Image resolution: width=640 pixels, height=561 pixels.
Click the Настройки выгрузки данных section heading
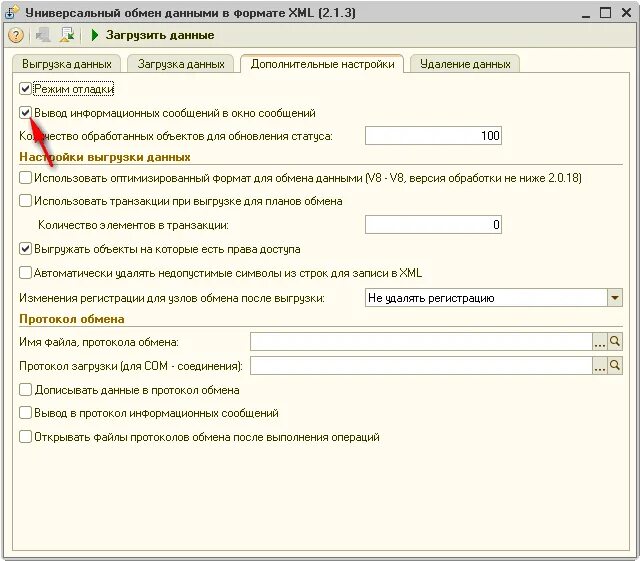pos(105,157)
